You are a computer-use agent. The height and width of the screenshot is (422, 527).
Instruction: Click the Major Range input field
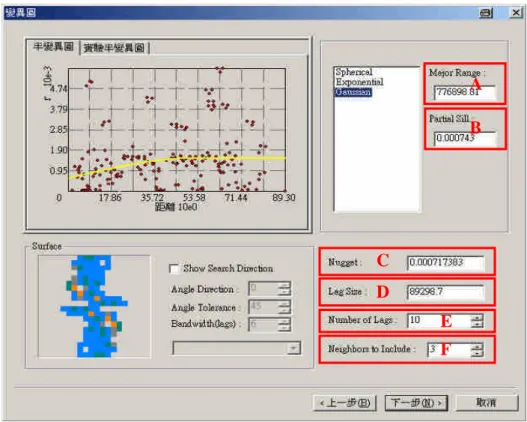coord(465,92)
